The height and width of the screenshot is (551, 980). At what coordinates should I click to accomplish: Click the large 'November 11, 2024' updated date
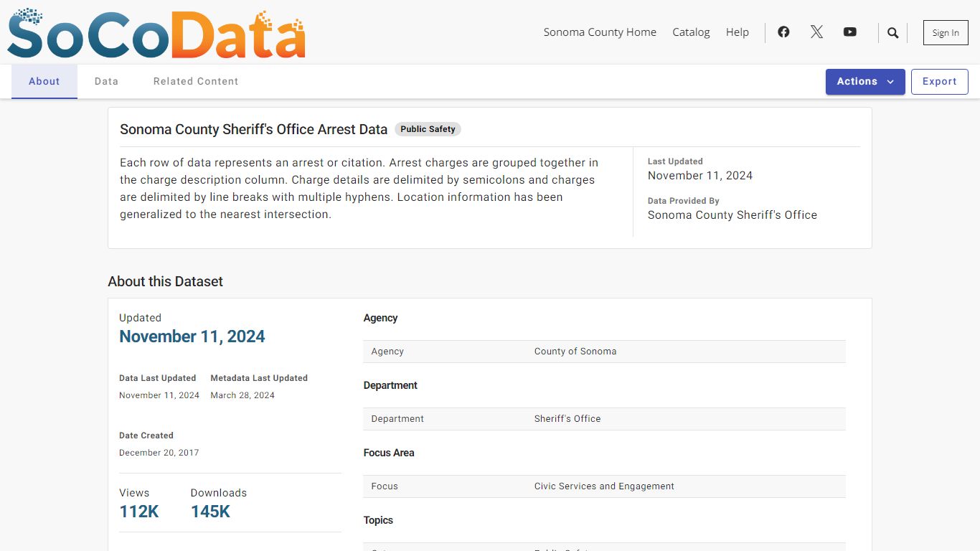click(x=192, y=336)
